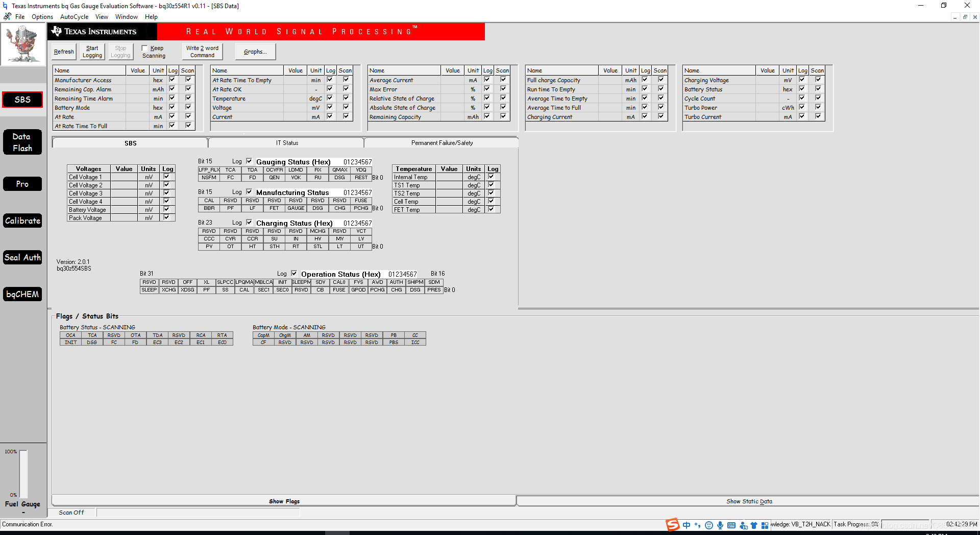Screen dimensions: 980x535
Task: Click the Cell Voltage 1 value cell
Action: (124, 177)
